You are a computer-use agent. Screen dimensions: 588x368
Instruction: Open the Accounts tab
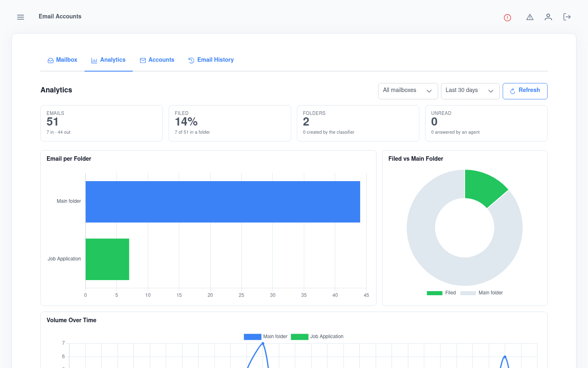(x=157, y=60)
